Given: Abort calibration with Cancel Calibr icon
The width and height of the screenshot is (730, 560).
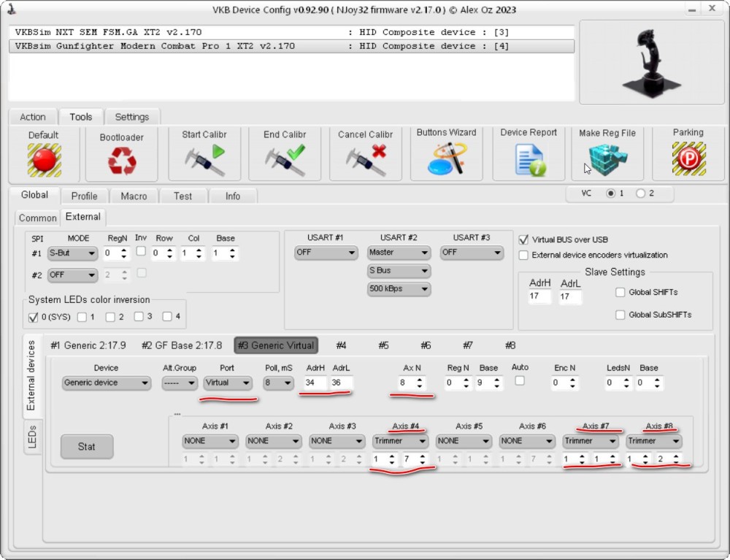Looking at the screenshot, I should pos(365,159).
